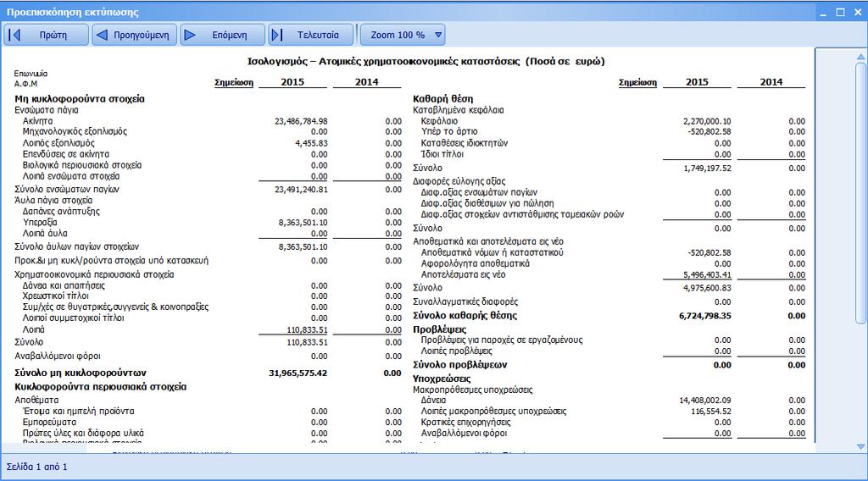
Task: Click Λοιπές μακροπρόθεσμες υποχρεώσεις value 116,554.52
Action: pyautogui.click(x=711, y=412)
